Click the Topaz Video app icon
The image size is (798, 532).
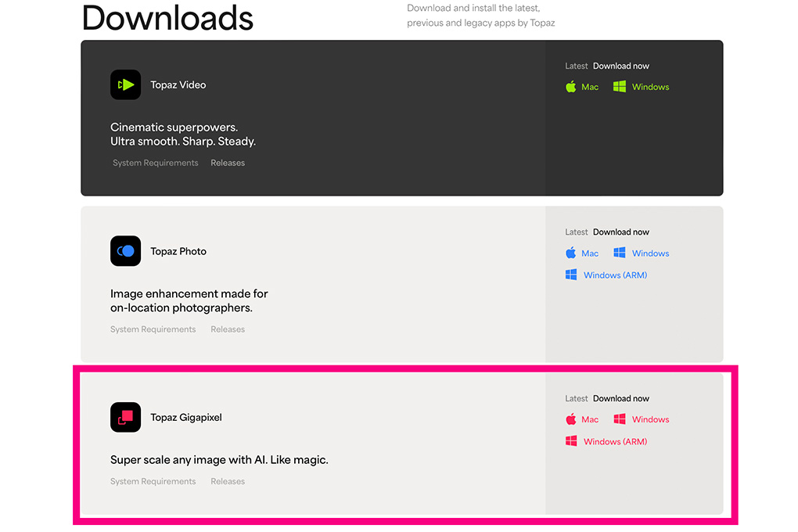point(125,84)
